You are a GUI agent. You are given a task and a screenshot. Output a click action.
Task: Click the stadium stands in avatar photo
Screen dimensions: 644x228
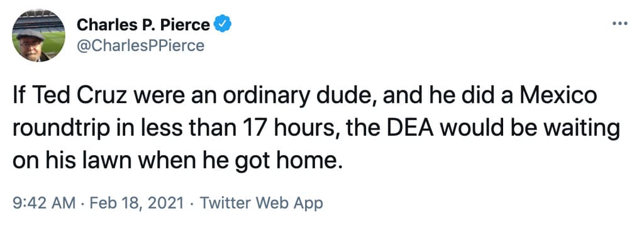point(39,21)
